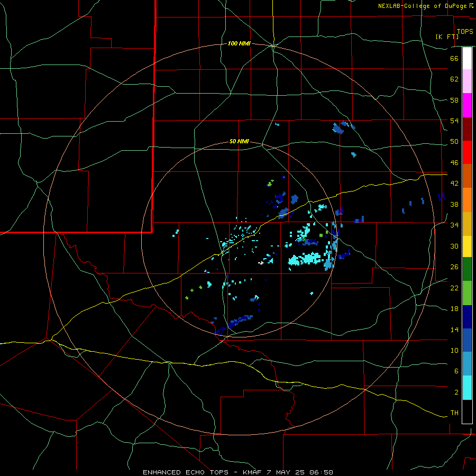This screenshot has width=476, height=476.
Task: Click the '50 NMI' range ring label
Action: [x=239, y=141]
